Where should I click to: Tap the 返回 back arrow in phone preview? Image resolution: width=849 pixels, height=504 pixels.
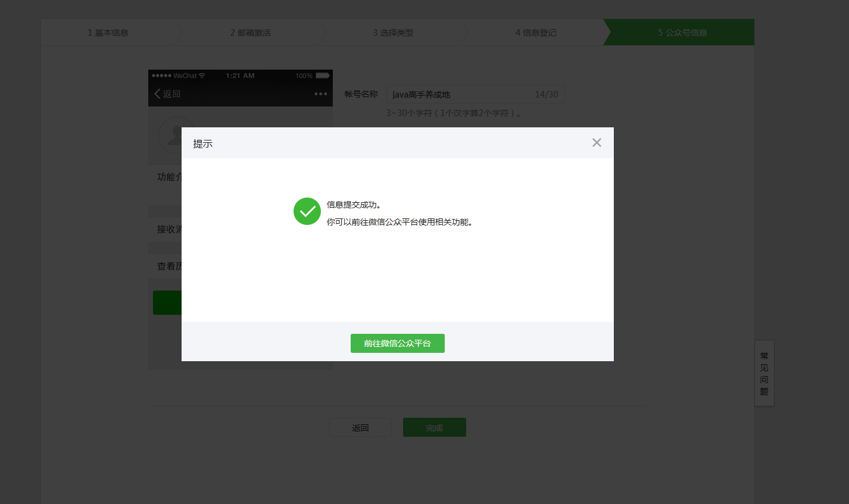167,94
